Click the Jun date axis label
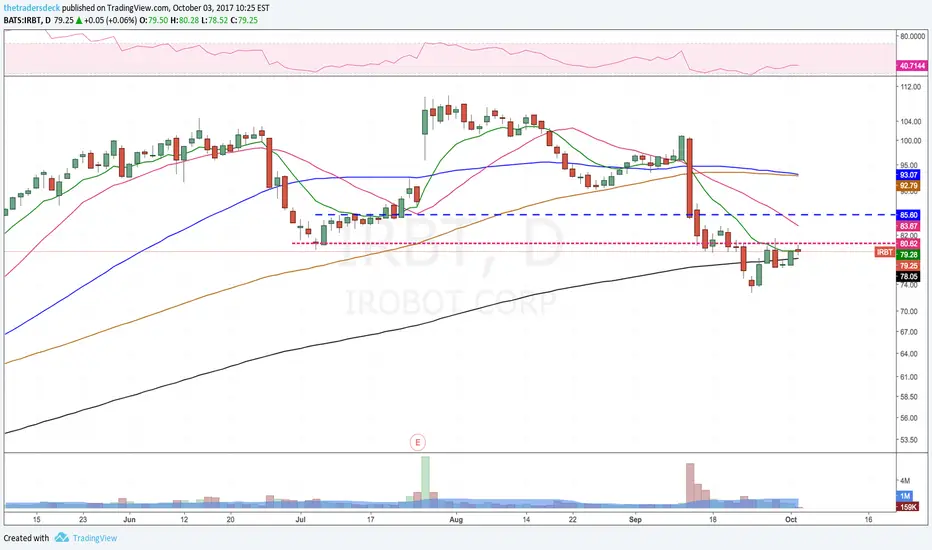The height and width of the screenshot is (550, 932). tap(130, 520)
